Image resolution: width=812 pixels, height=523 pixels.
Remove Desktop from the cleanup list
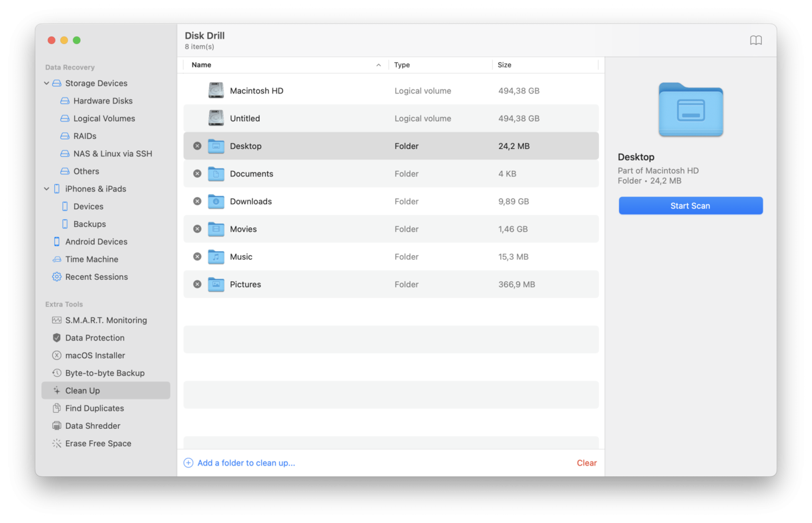tap(196, 146)
